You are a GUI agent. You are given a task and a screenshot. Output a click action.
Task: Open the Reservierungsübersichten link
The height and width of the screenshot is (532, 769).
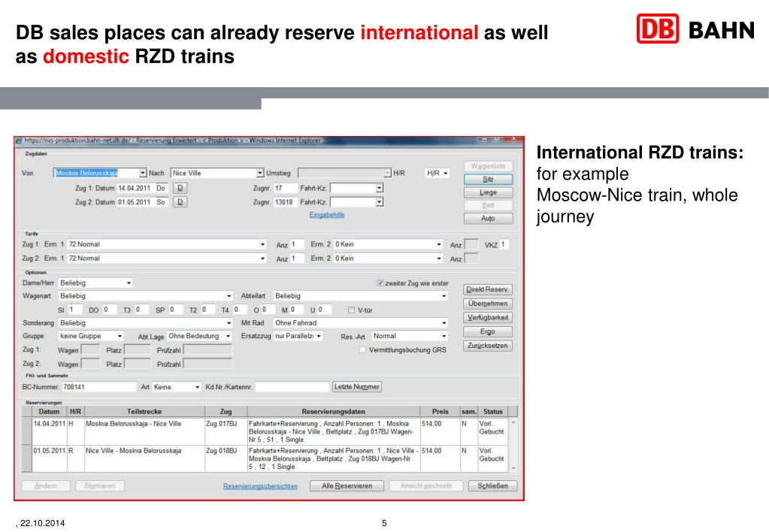tap(260, 486)
